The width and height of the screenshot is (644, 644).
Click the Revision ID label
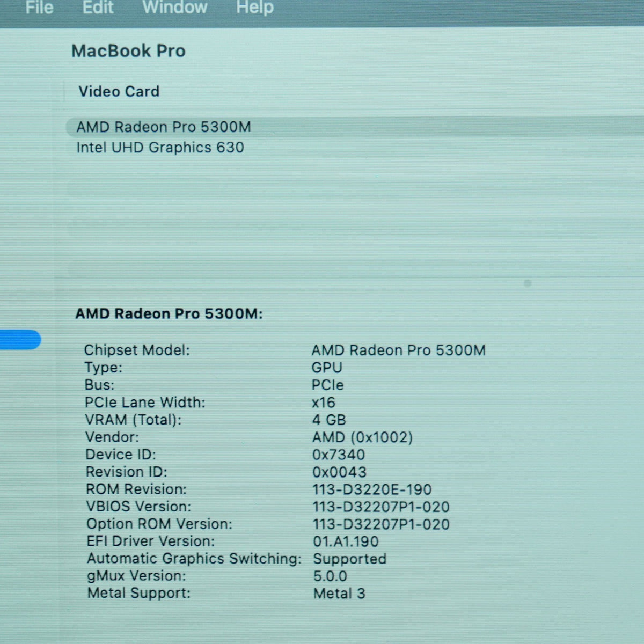[127, 472]
